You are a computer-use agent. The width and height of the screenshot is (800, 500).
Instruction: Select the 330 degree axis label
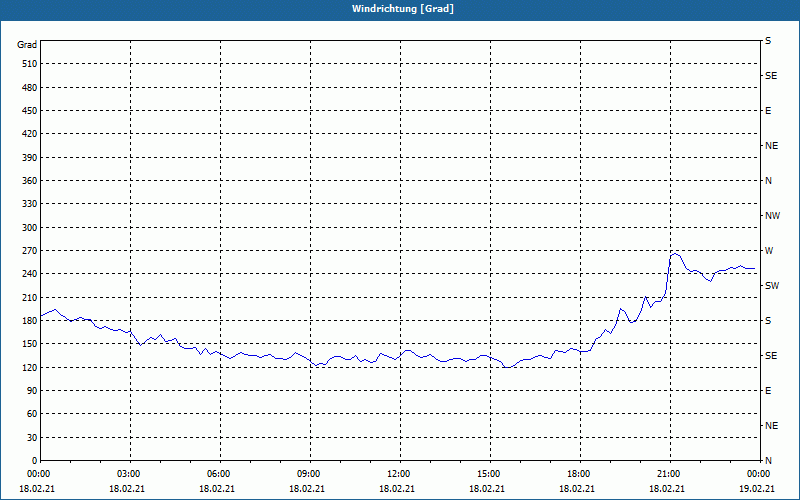point(30,204)
